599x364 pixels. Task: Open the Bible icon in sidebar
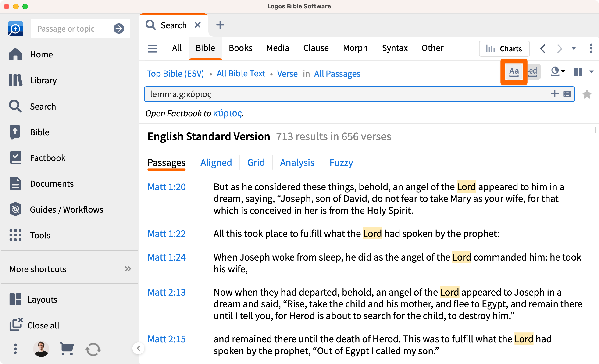coord(15,132)
